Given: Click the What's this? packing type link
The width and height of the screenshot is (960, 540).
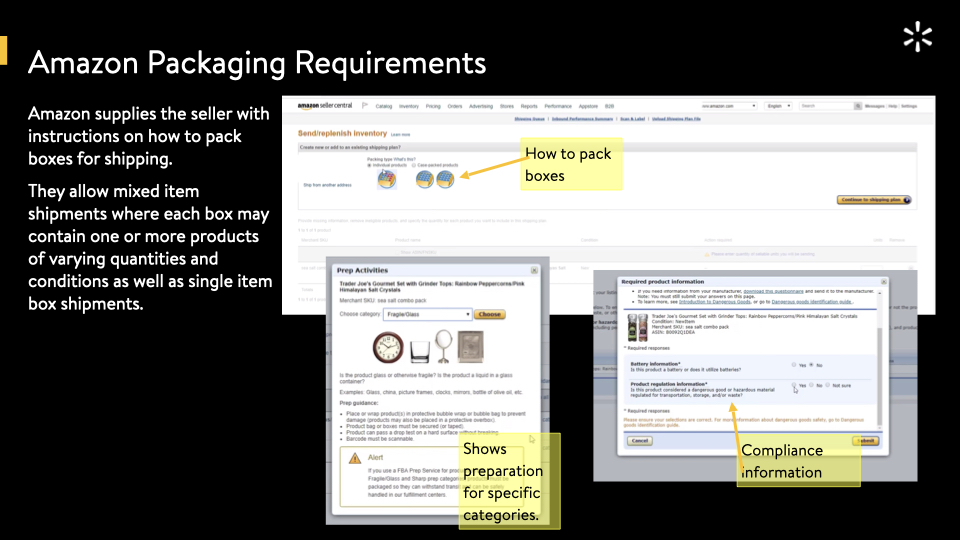Looking at the screenshot, I should 404,159.
